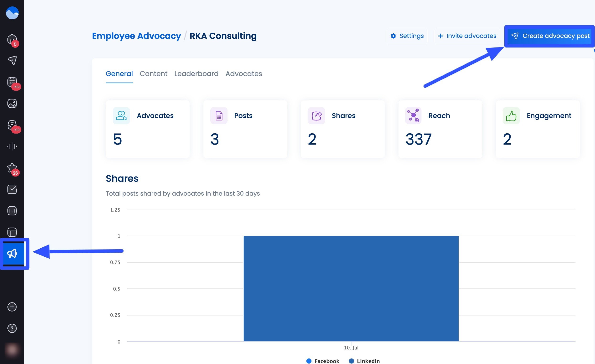This screenshot has height=364, width=595.
Task: Open the Media library icon
Action: 12,103
